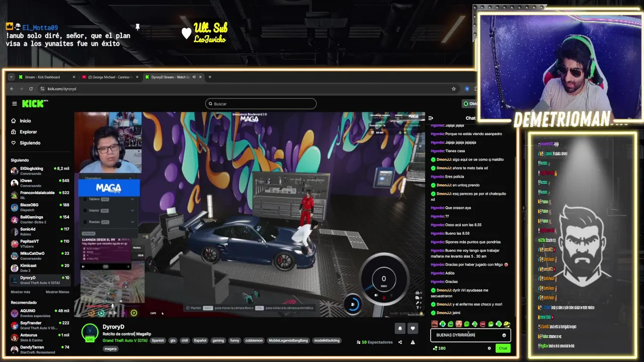Screen dimensions: 644x362
Task: Open the emoji picker in chat
Action: tap(504, 335)
